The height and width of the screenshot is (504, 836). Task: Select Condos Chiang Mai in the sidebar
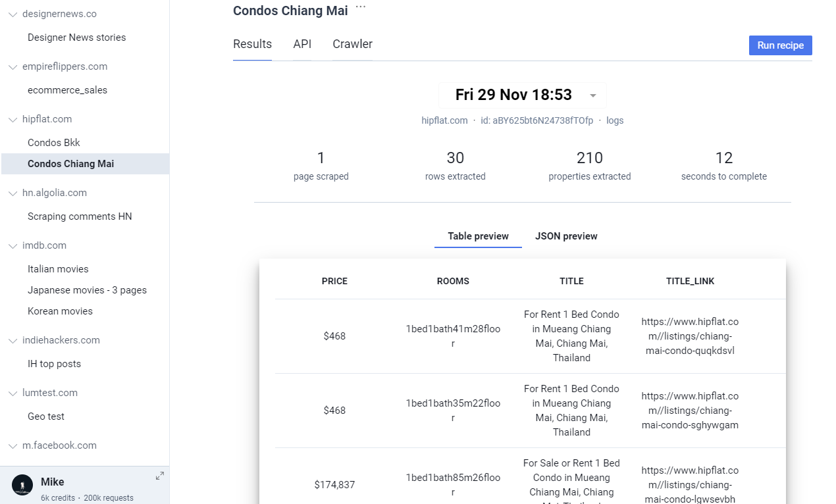pyautogui.click(x=85, y=164)
